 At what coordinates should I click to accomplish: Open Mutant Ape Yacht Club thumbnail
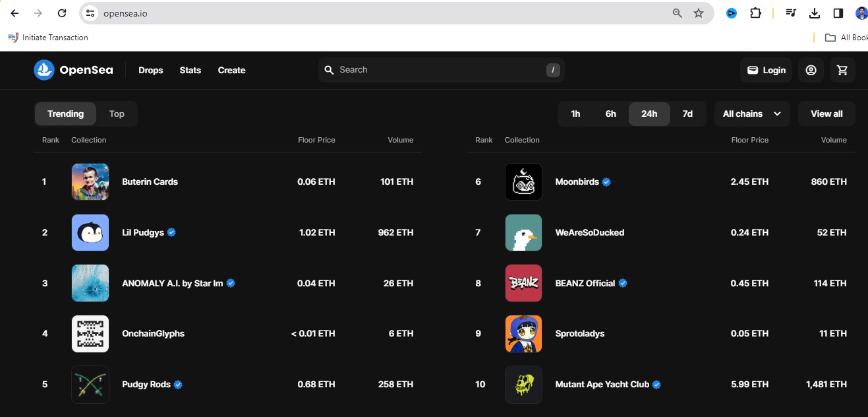pos(523,384)
